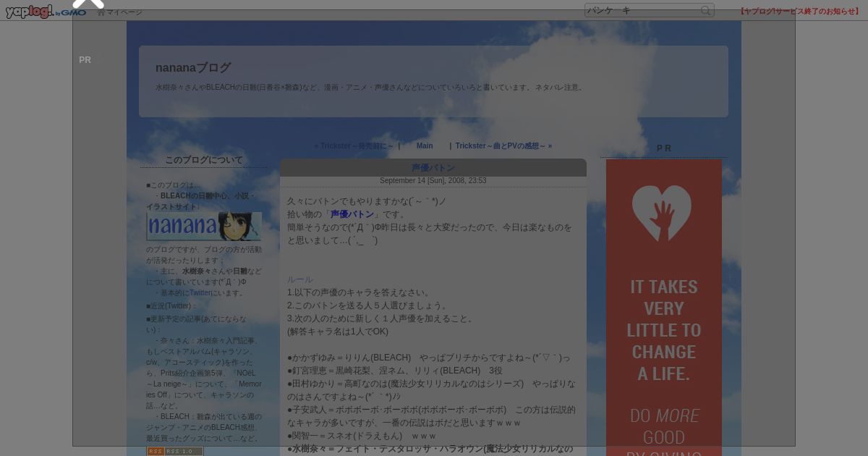Click the red charity advertisement banner
868x456 pixels.
coord(664,308)
